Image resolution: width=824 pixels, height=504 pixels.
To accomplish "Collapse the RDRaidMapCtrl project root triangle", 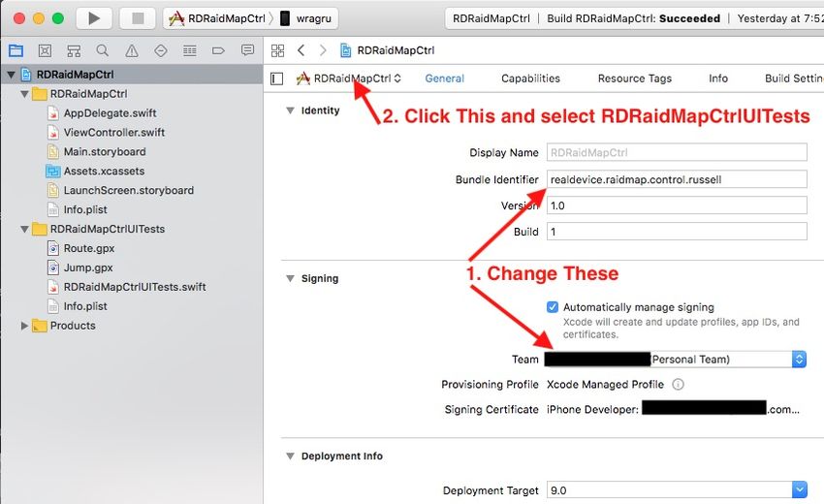I will click(11, 75).
